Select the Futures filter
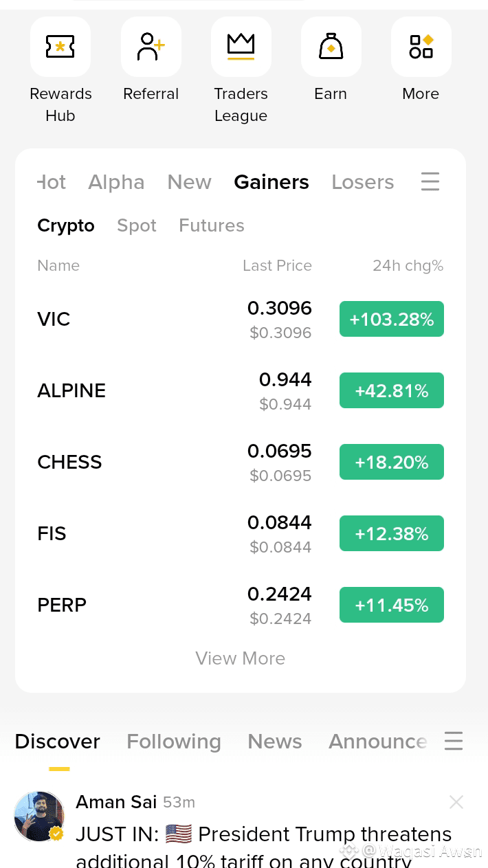 coord(212,225)
